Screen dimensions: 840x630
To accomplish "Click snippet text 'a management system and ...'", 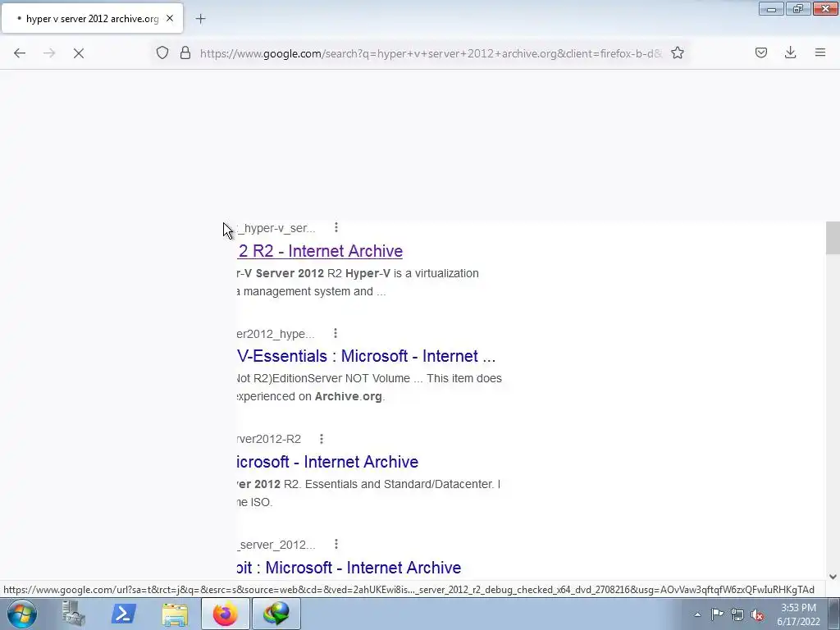I will click(312, 291).
